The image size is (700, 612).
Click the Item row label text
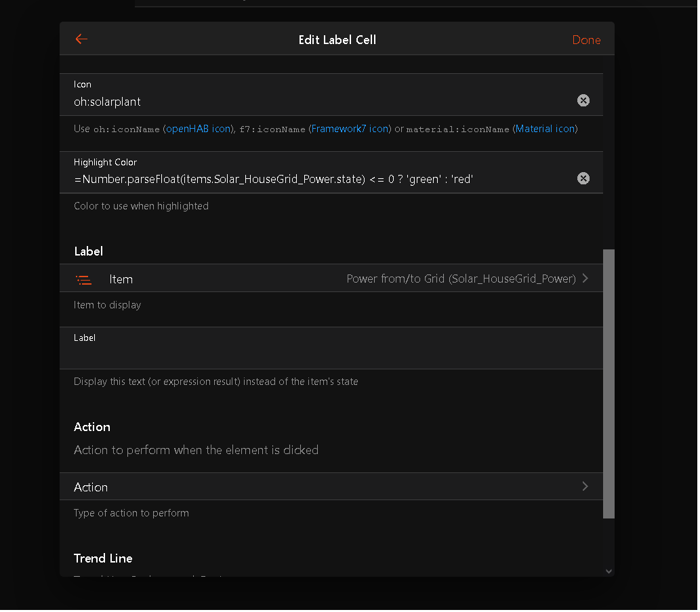[x=121, y=279]
